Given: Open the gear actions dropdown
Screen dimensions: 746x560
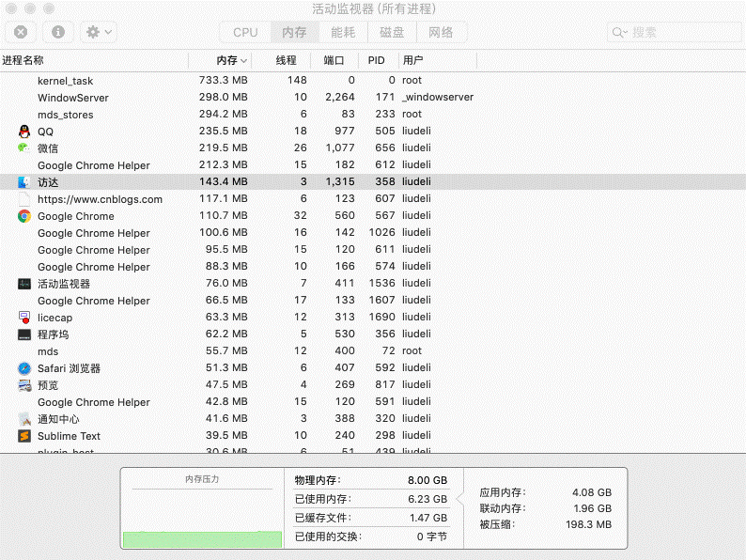Looking at the screenshot, I should 99,32.
